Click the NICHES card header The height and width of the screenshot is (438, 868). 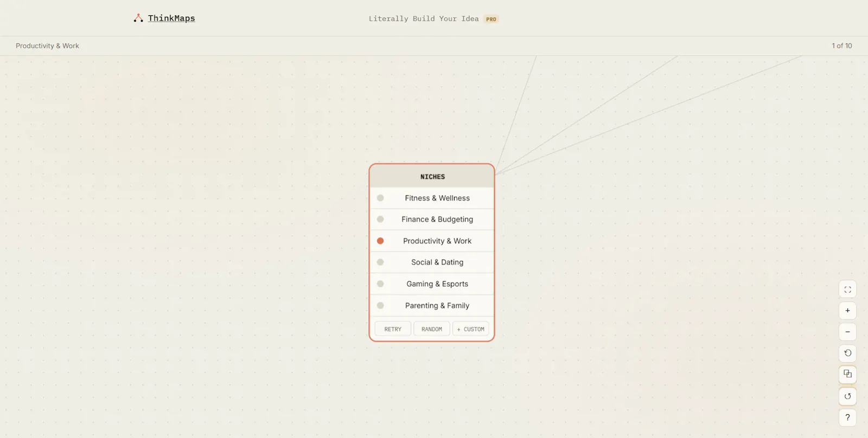click(432, 176)
